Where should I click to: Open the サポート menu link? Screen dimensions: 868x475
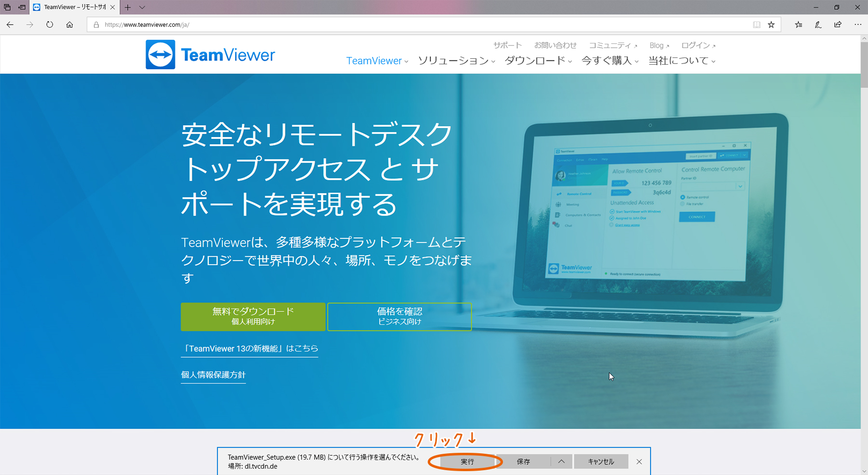point(507,45)
